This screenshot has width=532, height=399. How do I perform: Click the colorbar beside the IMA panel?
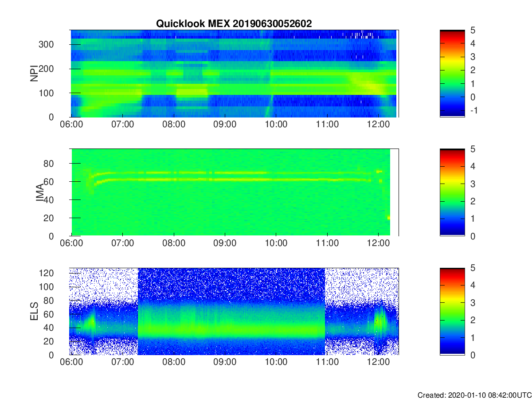[452, 192]
